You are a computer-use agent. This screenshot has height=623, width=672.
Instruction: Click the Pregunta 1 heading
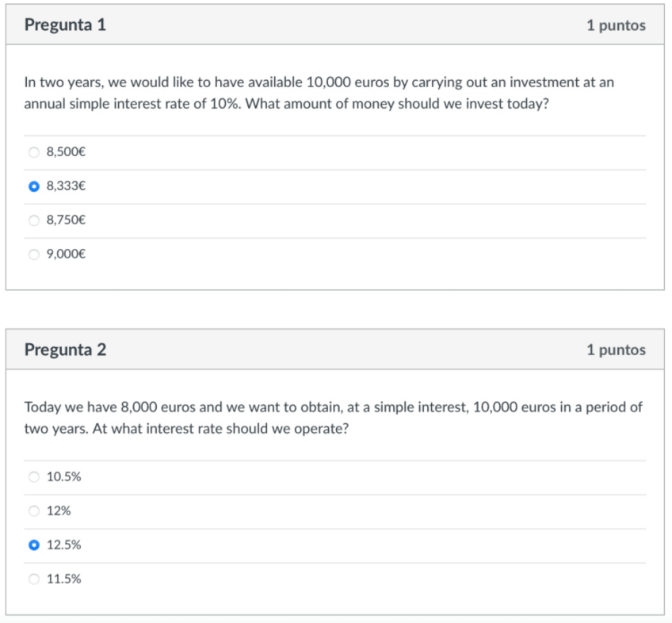pyautogui.click(x=65, y=25)
